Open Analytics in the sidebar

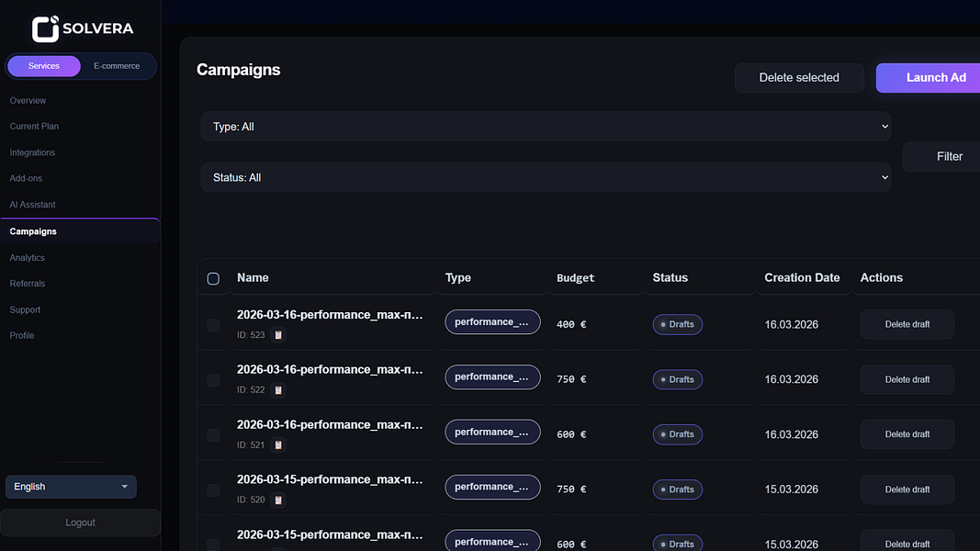pyautogui.click(x=27, y=257)
